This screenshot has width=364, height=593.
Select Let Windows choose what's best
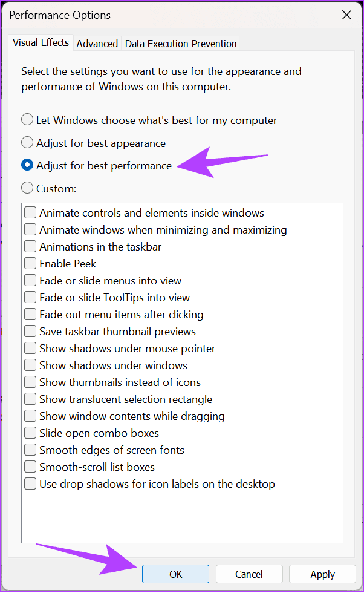tap(27, 120)
